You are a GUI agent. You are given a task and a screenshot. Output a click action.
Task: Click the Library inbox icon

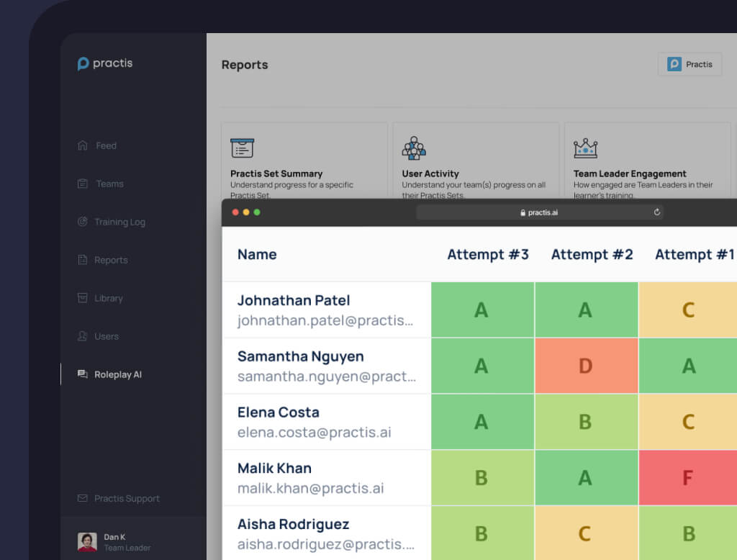[83, 298]
